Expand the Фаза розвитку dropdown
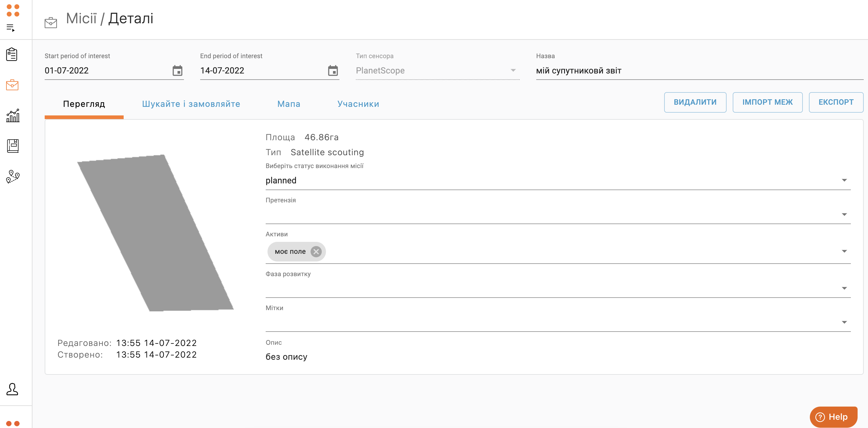The width and height of the screenshot is (868, 428). click(844, 288)
